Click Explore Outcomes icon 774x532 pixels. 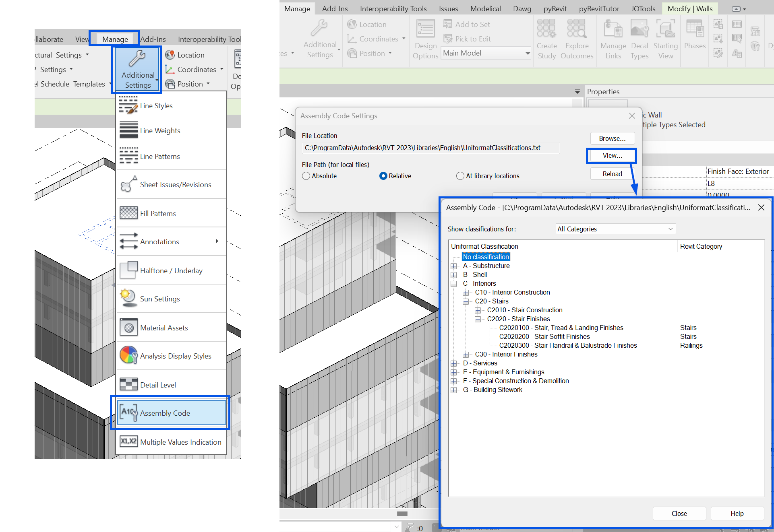tap(577, 28)
